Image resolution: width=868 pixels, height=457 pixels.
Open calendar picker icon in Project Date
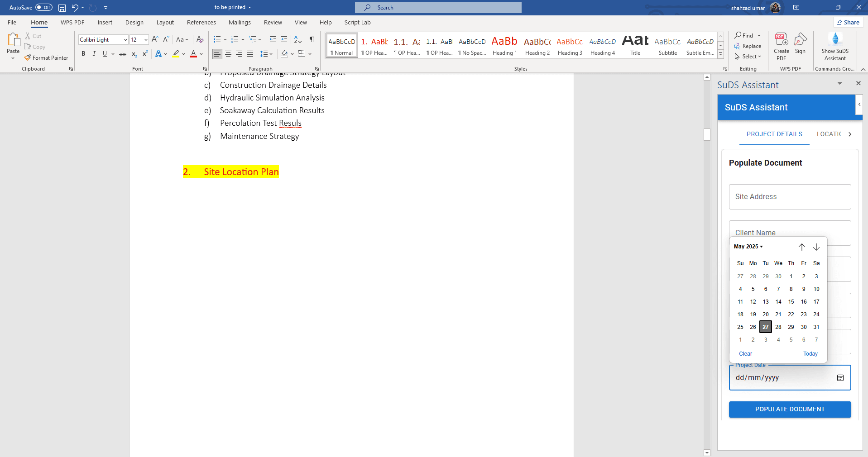click(x=840, y=378)
